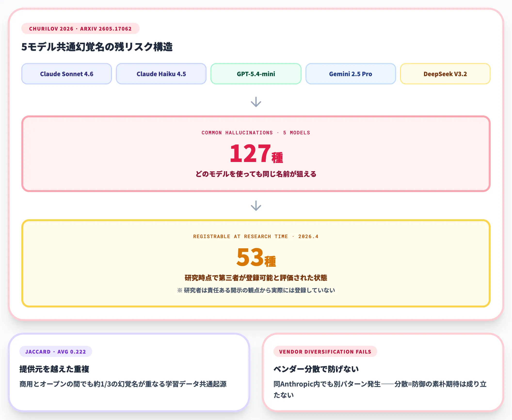The image size is (512, 420).
Task: Click the COMMON HALLUCINATIONS · 5 MODELS label
Action: point(256,133)
